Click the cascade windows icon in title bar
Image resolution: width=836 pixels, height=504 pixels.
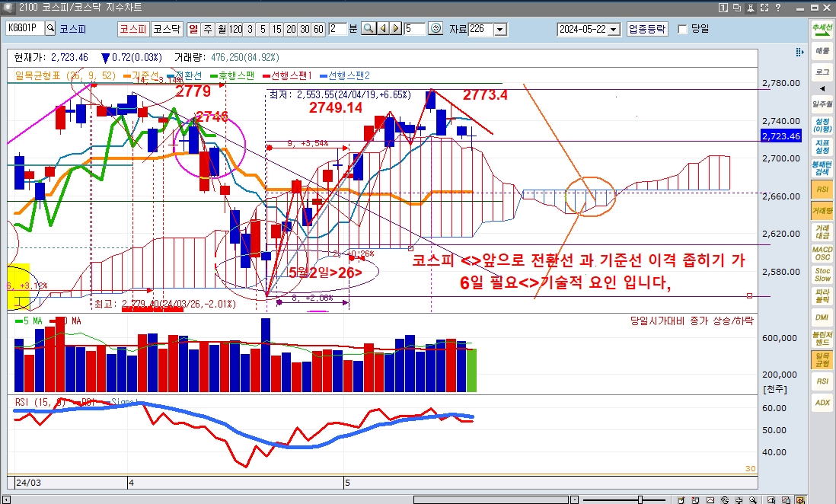click(737, 8)
